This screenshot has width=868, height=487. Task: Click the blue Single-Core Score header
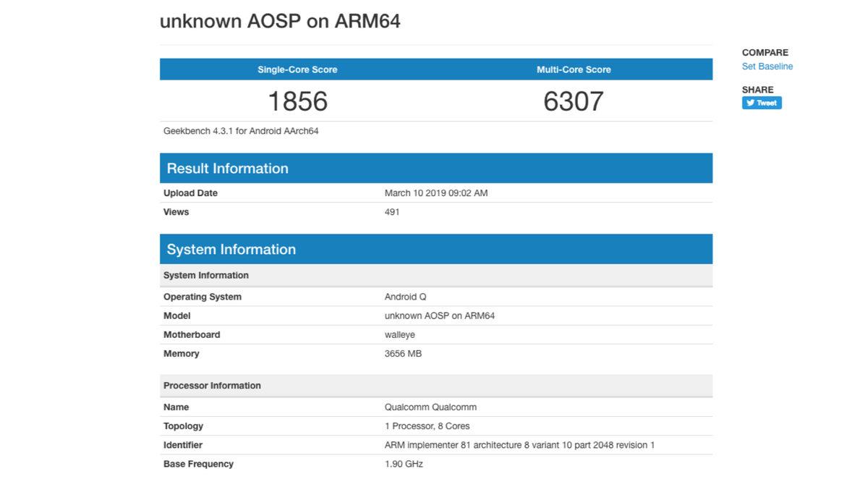(297, 69)
